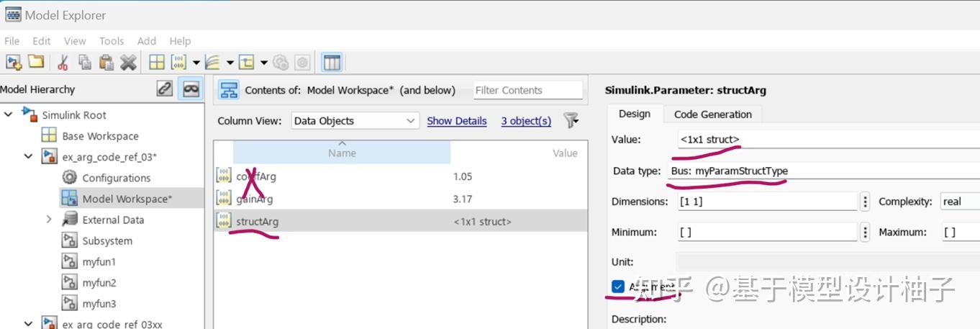
Task: Click the Open folder toolbar icon
Action: 35,63
